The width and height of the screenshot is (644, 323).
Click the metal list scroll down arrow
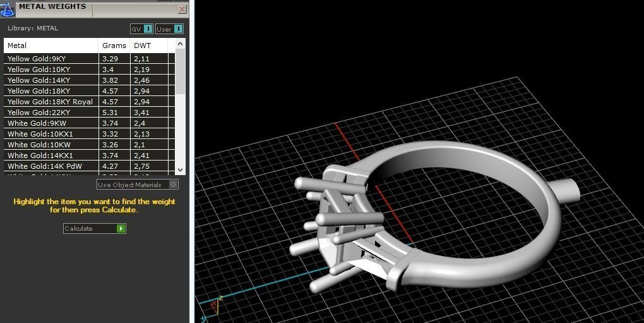tap(181, 169)
